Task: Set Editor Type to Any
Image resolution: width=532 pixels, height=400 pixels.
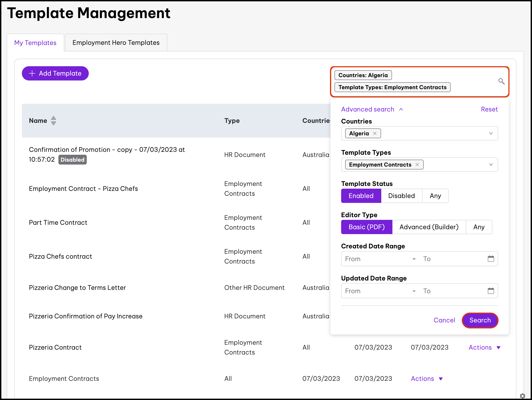Action: [x=479, y=227]
